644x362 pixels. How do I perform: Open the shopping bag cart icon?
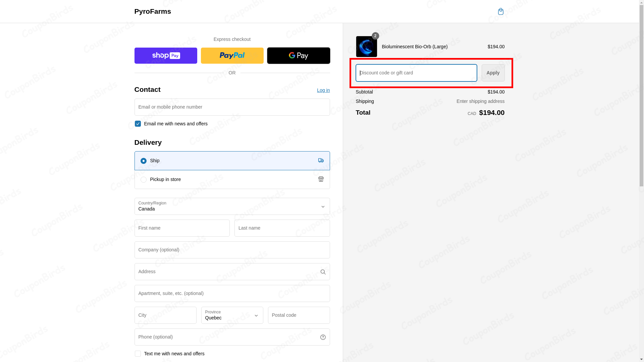500,11
